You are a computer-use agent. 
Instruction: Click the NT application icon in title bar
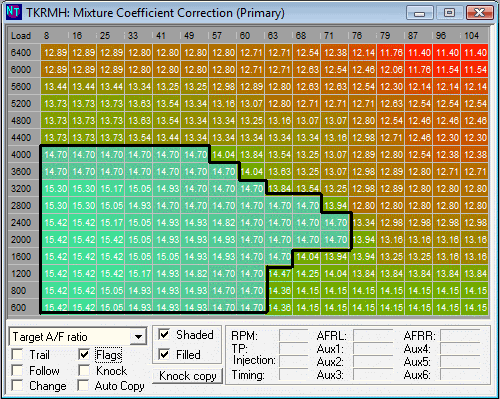pyautogui.click(x=14, y=12)
